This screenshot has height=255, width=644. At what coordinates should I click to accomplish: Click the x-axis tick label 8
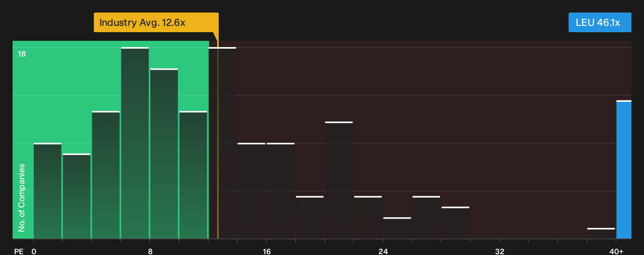pos(150,251)
